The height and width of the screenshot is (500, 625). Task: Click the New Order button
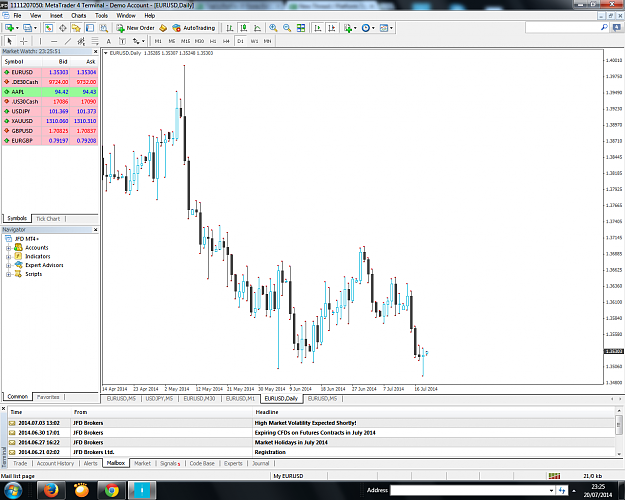tap(136, 28)
